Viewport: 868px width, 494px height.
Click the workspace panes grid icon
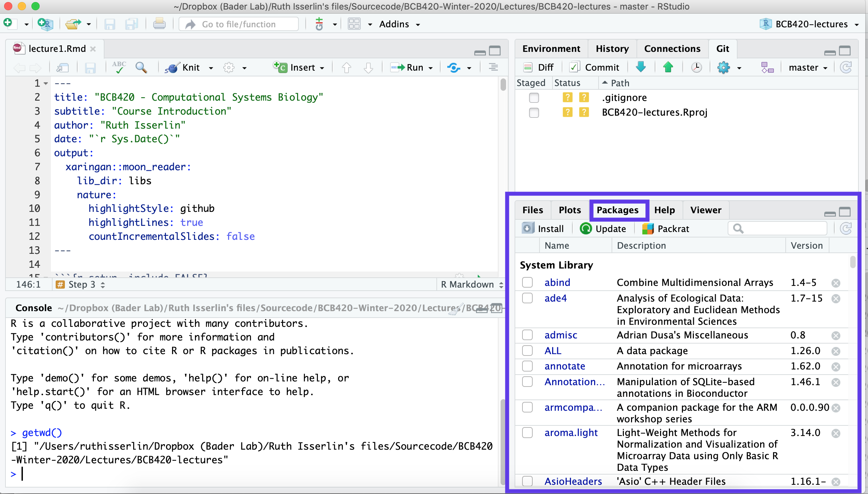tap(354, 24)
